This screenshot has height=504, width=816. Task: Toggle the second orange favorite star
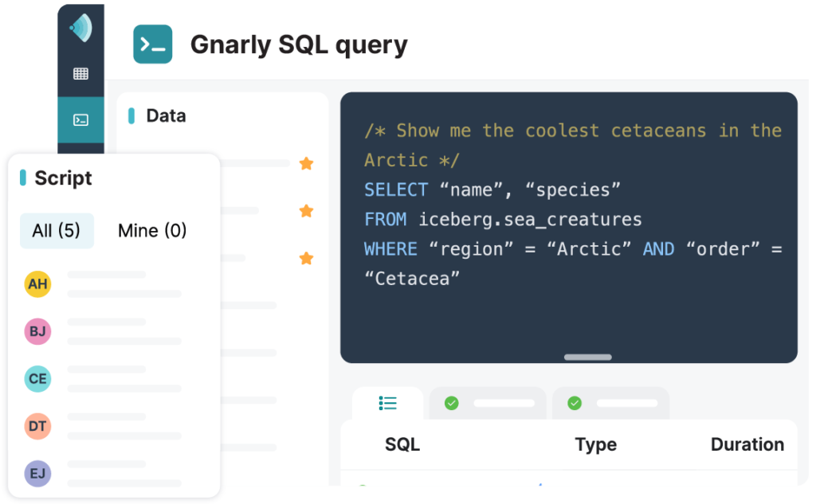(x=307, y=211)
